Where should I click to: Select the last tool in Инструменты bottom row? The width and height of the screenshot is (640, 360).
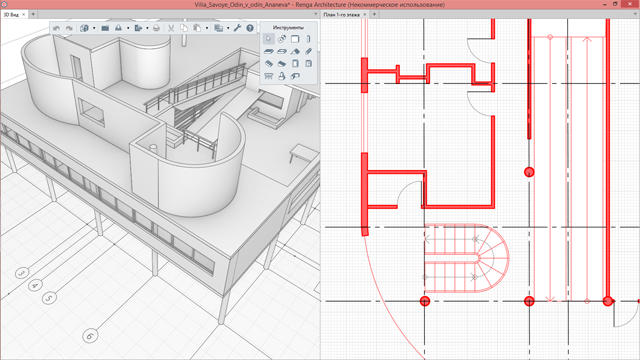point(295,76)
